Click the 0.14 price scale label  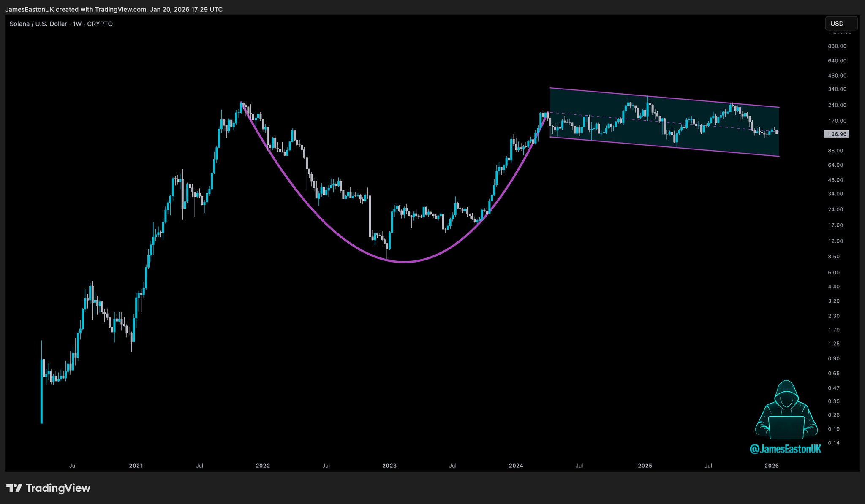click(834, 443)
